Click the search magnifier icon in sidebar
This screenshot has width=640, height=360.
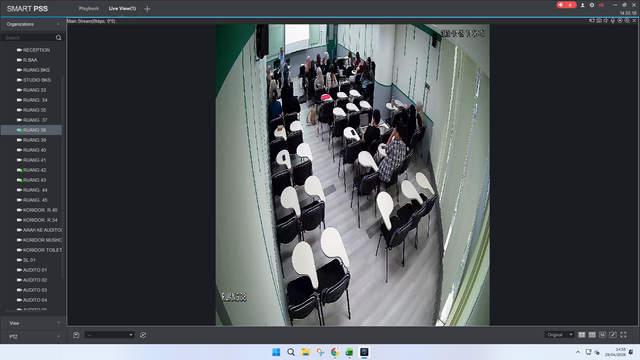coord(58,38)
